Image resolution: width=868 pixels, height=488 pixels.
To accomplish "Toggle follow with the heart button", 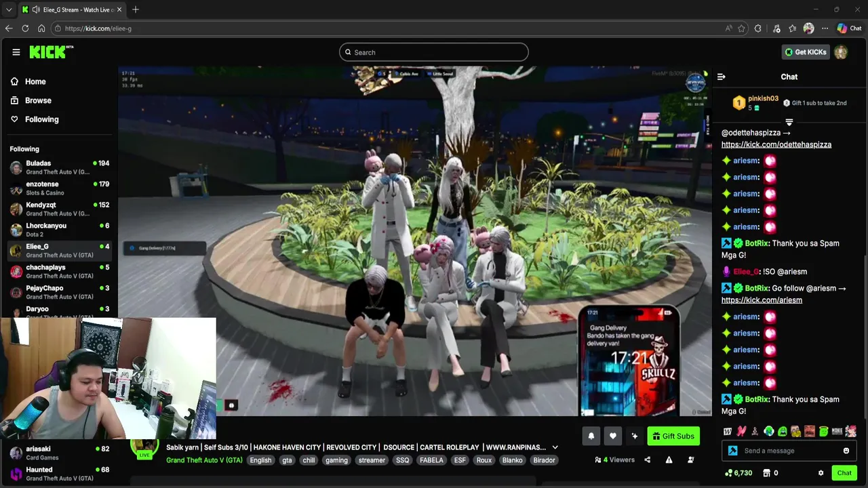I will pos(612,436).
